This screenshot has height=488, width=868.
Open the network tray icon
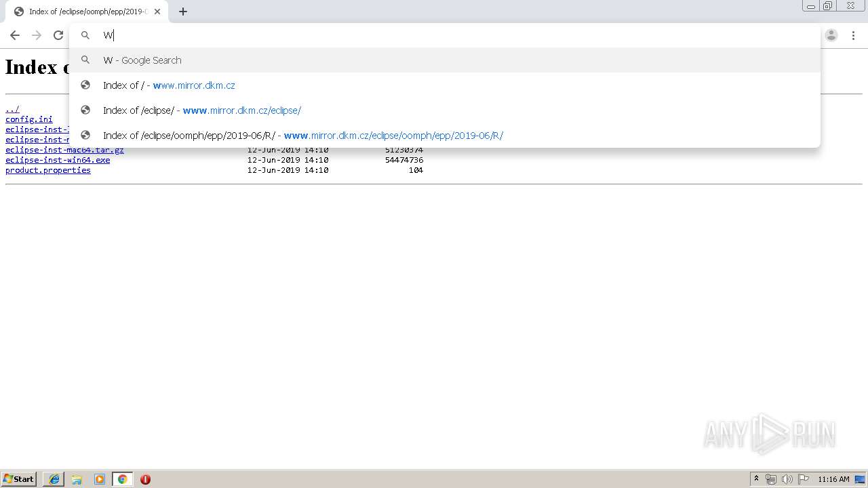(x=771, y=479)
